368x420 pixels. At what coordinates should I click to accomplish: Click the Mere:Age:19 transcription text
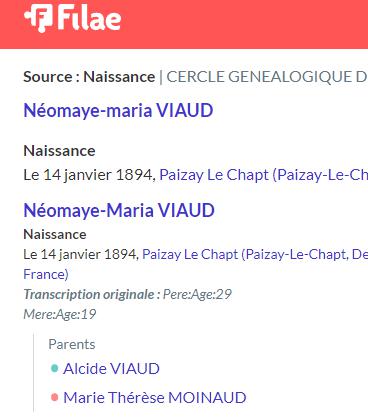pyautogui.click(x=60, y=314)
